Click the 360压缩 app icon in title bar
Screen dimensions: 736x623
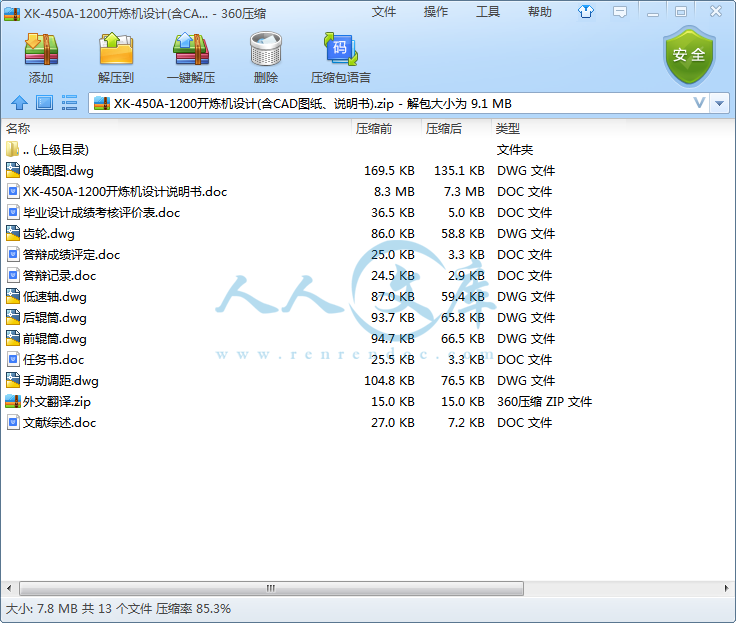point(12,14)
